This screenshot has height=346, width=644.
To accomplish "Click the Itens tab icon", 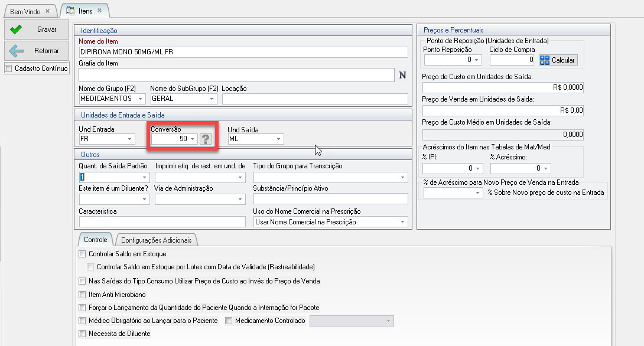I will click(x=70, y=11).
